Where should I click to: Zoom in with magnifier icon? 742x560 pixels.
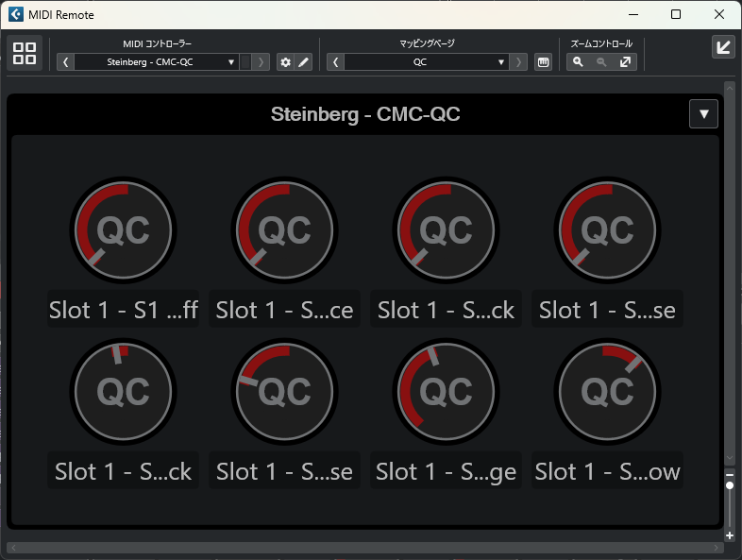point(578,62)
